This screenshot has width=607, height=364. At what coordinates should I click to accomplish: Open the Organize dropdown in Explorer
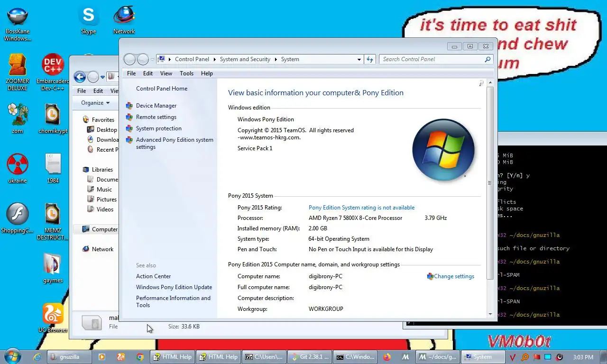[95, 103]
